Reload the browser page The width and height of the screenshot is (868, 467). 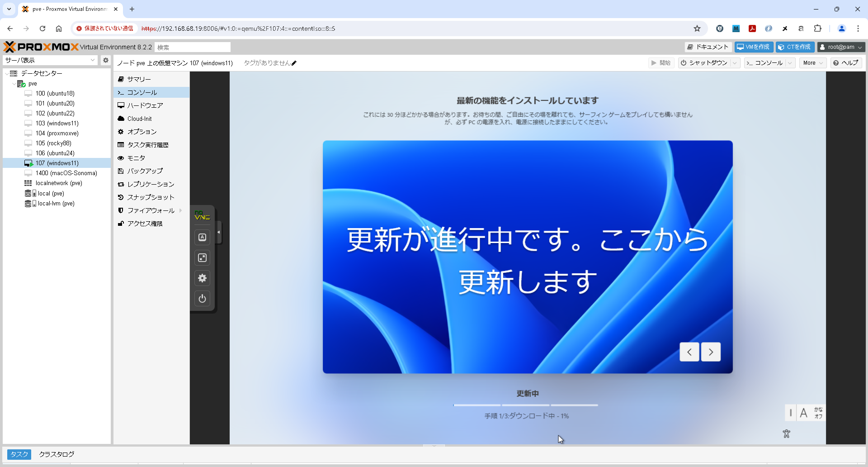[x=42, y=29]
